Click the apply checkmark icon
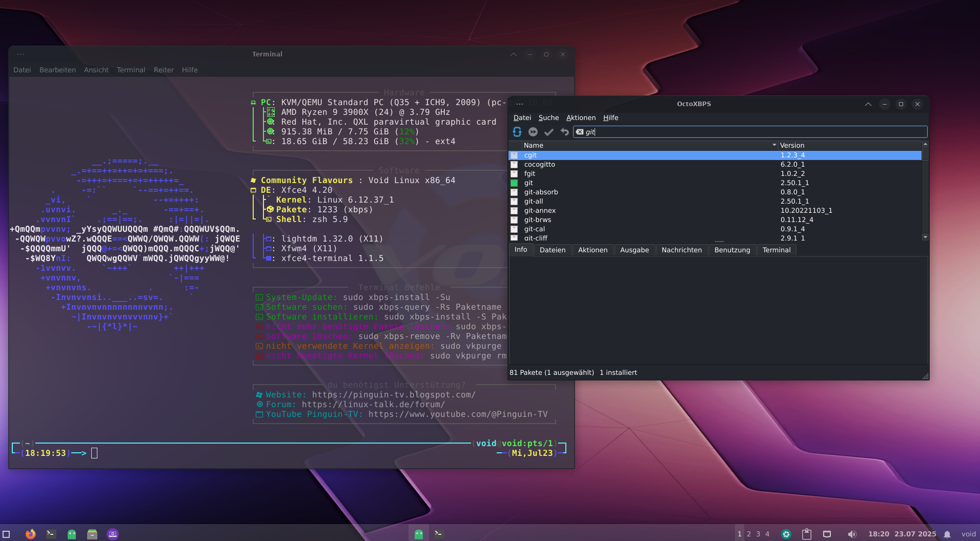 (548, 132)
